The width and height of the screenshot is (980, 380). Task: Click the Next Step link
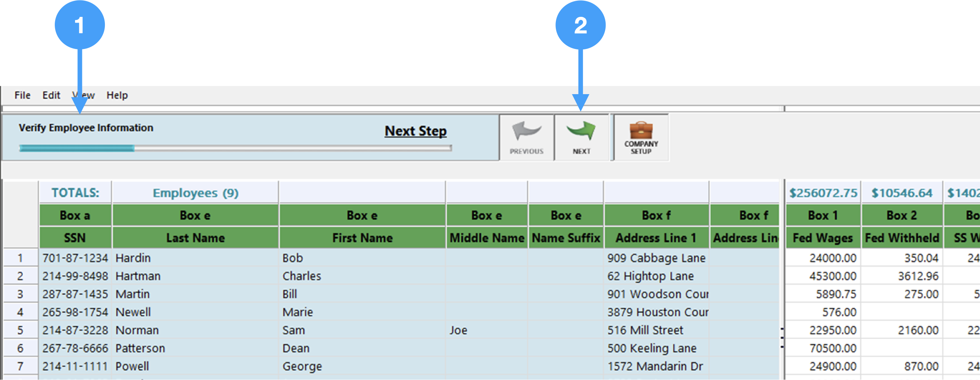pos(415,131)
